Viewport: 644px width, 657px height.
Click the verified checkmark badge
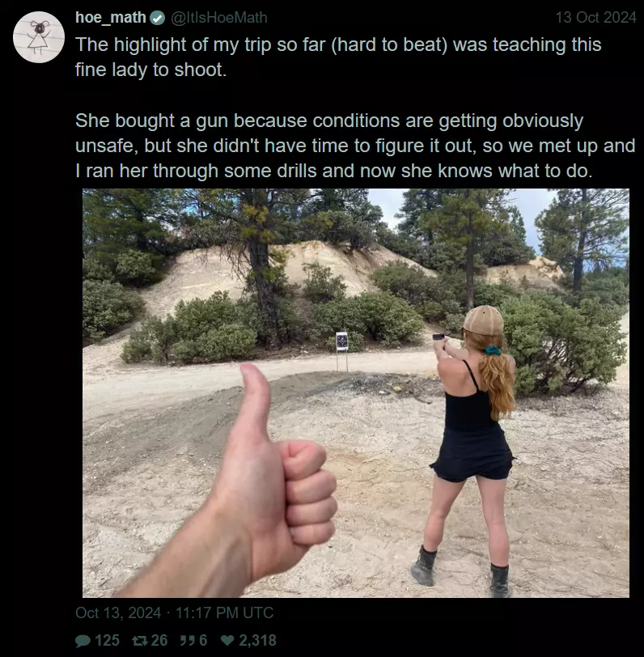tap(158, 18)
